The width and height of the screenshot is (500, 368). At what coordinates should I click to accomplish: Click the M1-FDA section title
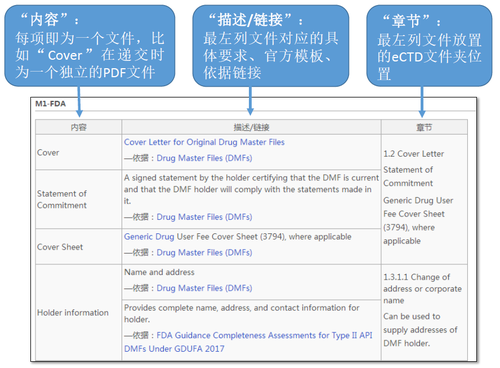click(x=50, y=104)
